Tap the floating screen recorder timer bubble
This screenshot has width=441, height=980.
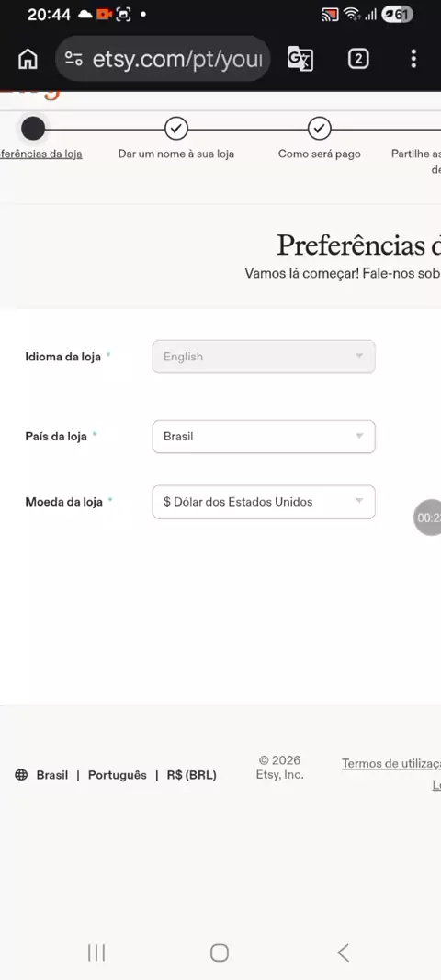[428, 518]
